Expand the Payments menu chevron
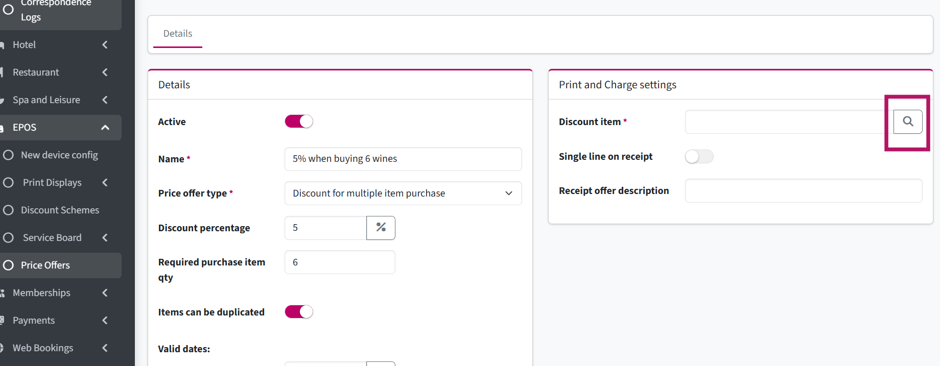This screenshot has height=366, width=940. [105, 320]
